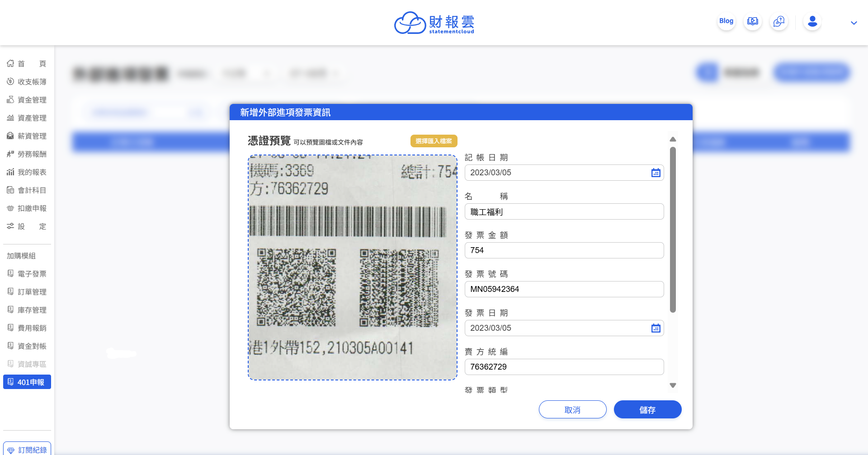
Task: Click the 名稱 field with 職工福利
Action: click(564, 211)
